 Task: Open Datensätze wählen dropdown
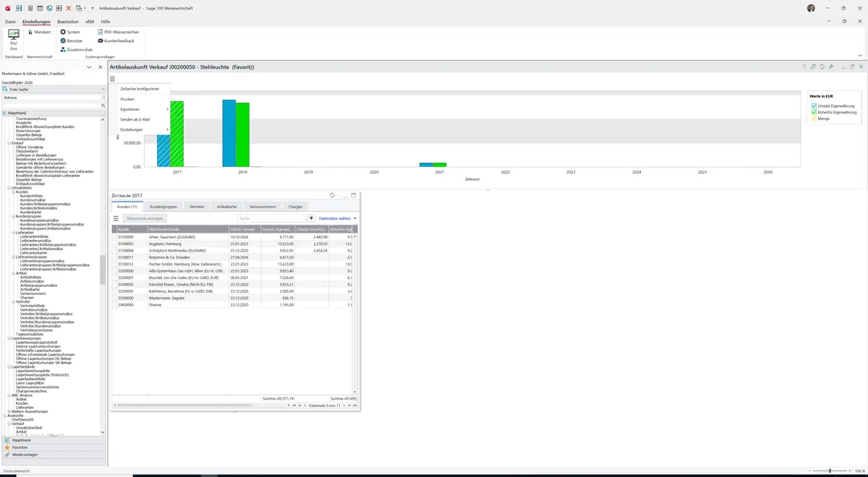tap(337, 218)
